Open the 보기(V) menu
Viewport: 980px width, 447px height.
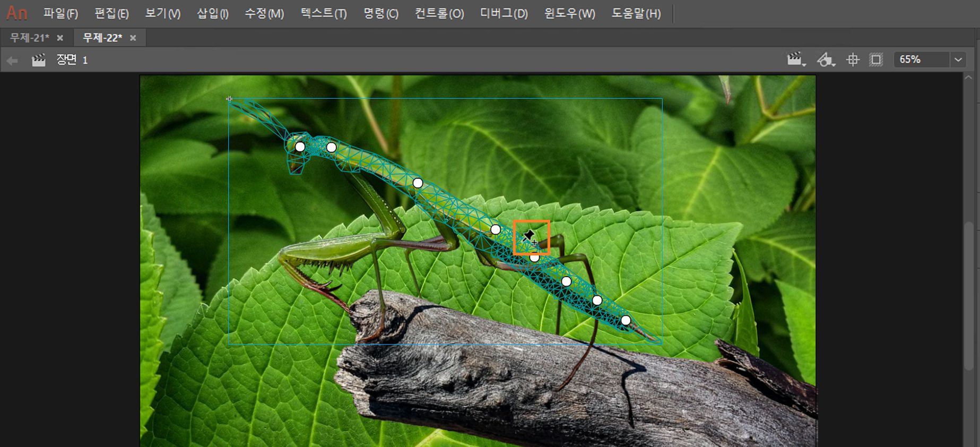tap(163, 13)
